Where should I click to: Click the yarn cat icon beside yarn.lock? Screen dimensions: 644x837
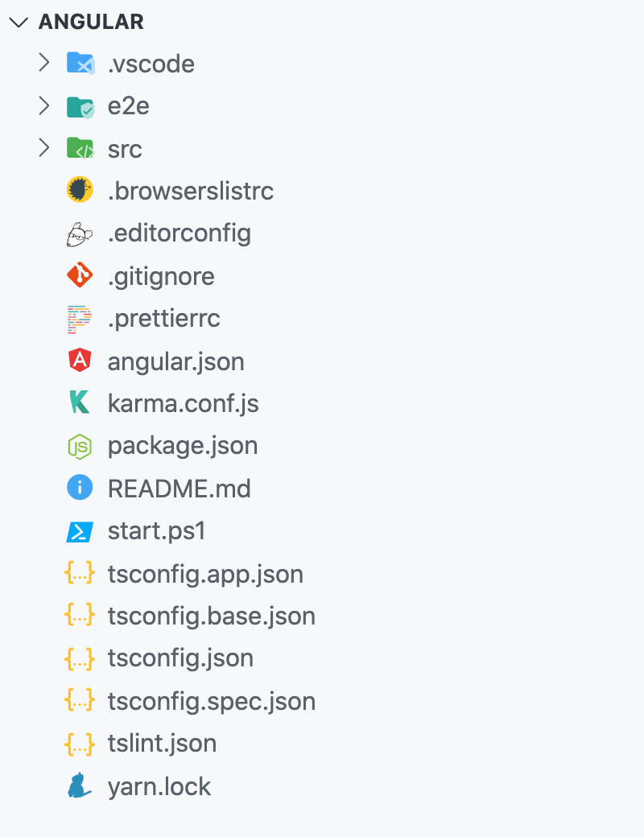click(80, 786)
